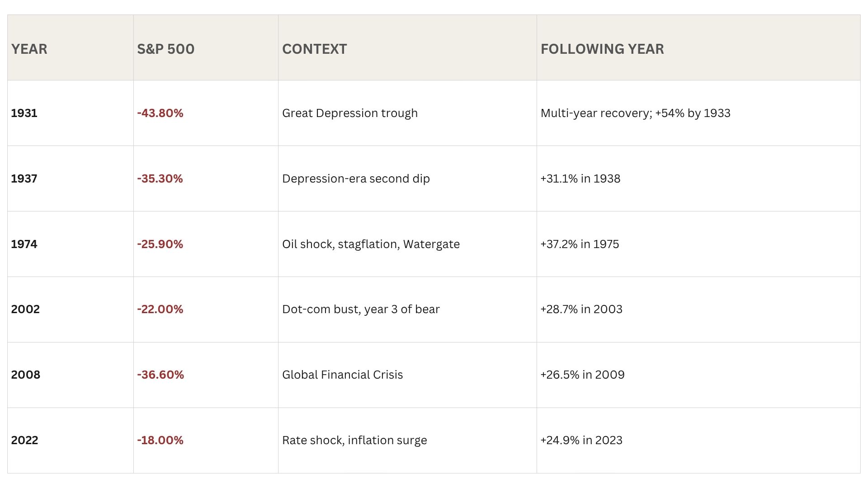Select the 2002 year cell
The image size is (868, 488).
[25, 309]
